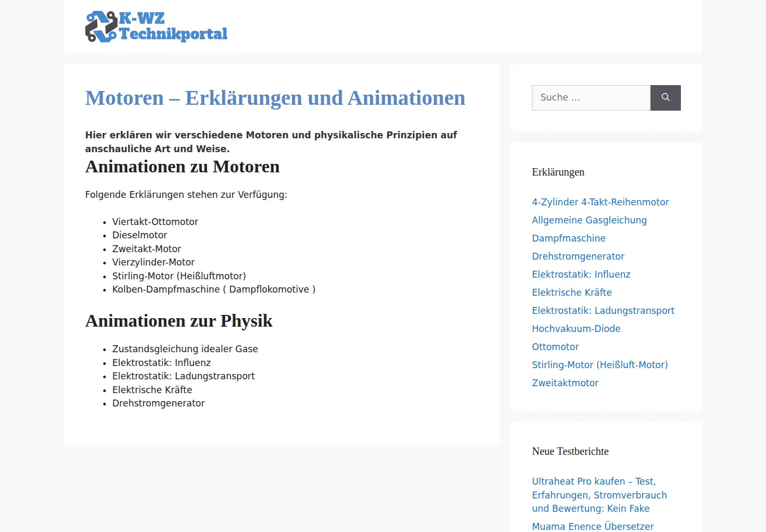
Task: Open the Muama Enence Übersetzer report
Action: pos(593,526)
